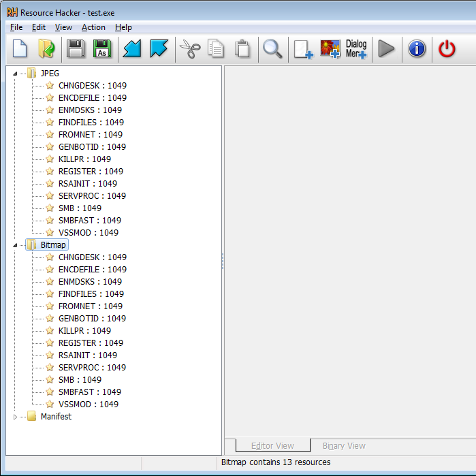
Task: Collapse the Bitmap folder tree node
Action: [16, 245]
